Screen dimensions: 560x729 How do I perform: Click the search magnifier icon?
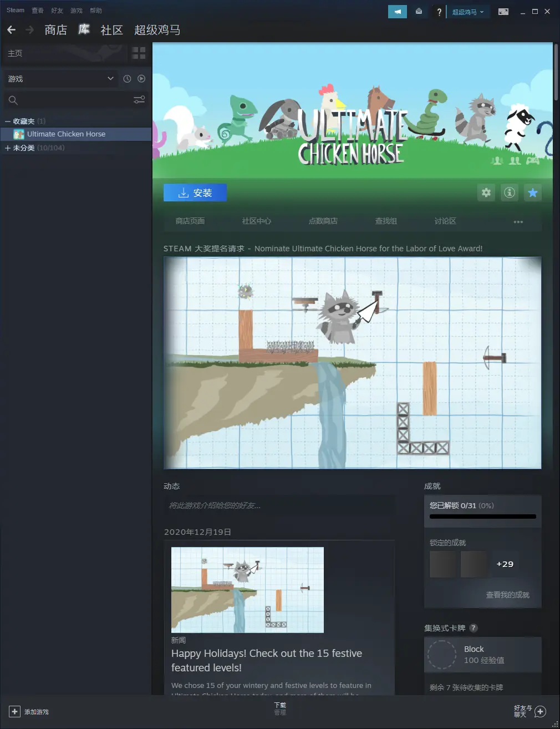(x=13, y=100)
